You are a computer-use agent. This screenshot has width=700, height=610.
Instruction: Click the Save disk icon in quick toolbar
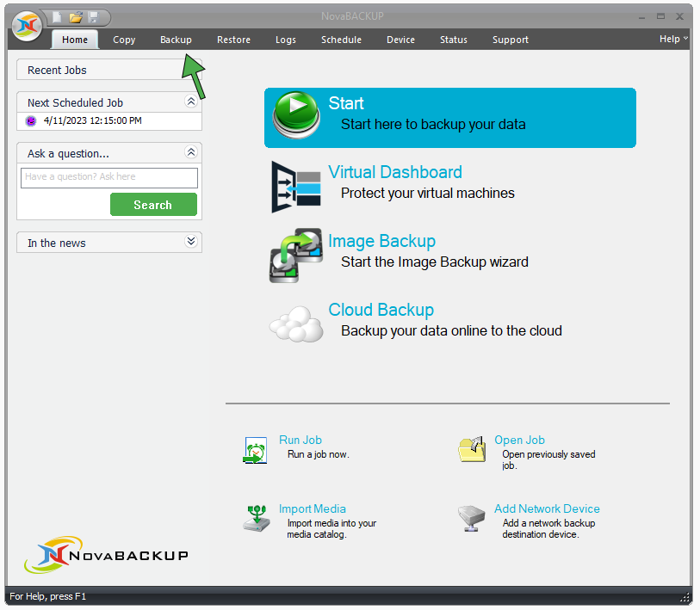pos(93,17)
